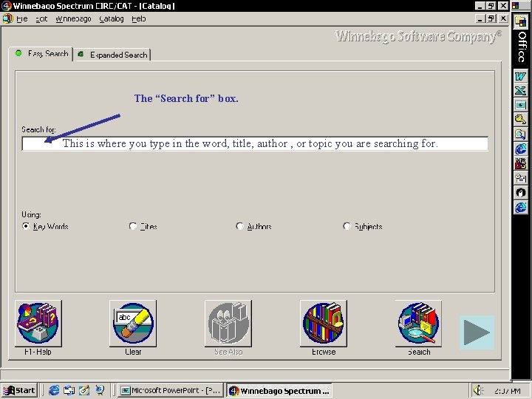Run the Search magnifier icon button
The image size is (532, 399).
point(419,324)
